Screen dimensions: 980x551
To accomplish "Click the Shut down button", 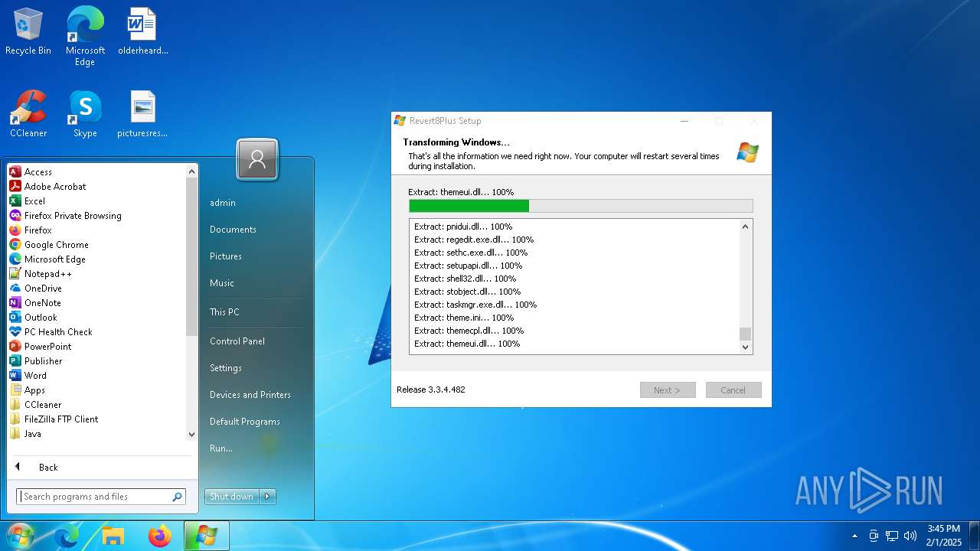I will [x=232, y=497].
